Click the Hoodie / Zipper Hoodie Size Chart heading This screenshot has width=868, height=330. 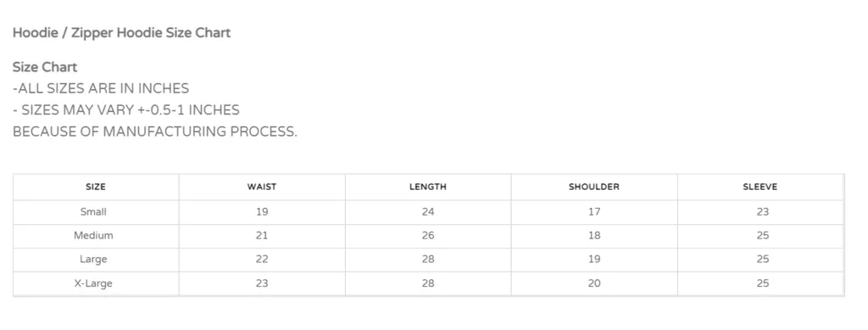pos(122,33)
